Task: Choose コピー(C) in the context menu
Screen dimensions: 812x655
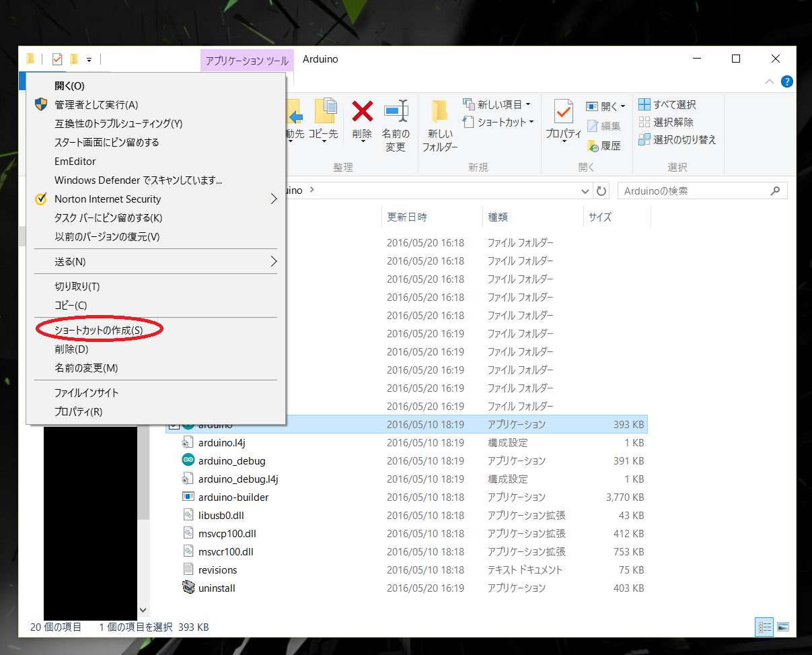Action: (156, 305)
